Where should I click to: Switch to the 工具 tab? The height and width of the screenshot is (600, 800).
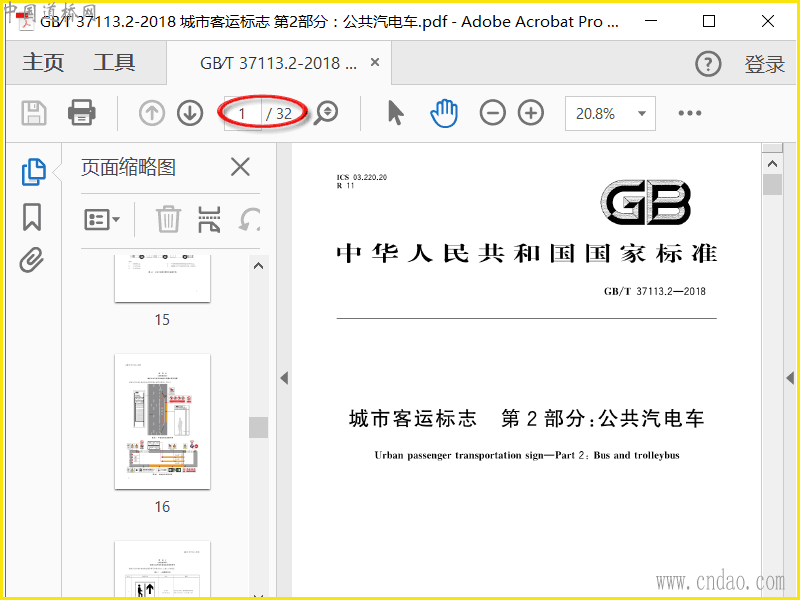pyautogui.click(x=114, y=63)
